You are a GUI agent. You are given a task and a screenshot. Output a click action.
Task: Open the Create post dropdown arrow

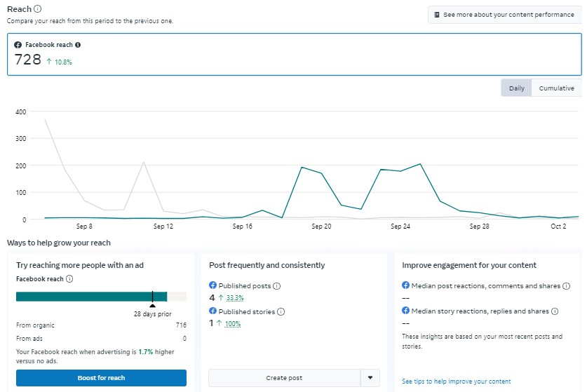tap(370, 378)
